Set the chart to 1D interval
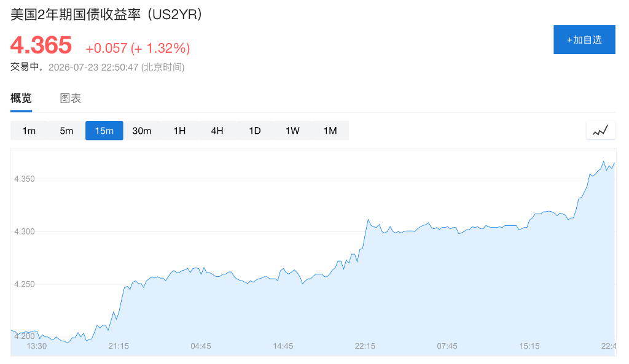Viewport: 629px width, 364px height. pyautogui.click(x=255, y=131)
